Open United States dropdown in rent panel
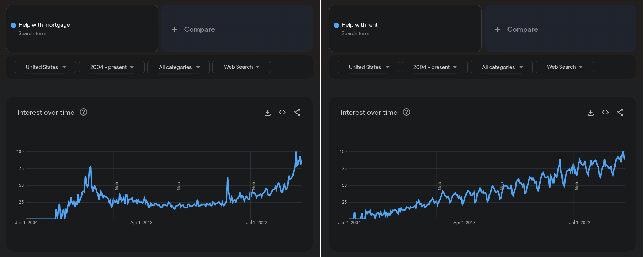The width and height of the screenshot is (644, 257). pyautogui.click(x=368, y=67)
